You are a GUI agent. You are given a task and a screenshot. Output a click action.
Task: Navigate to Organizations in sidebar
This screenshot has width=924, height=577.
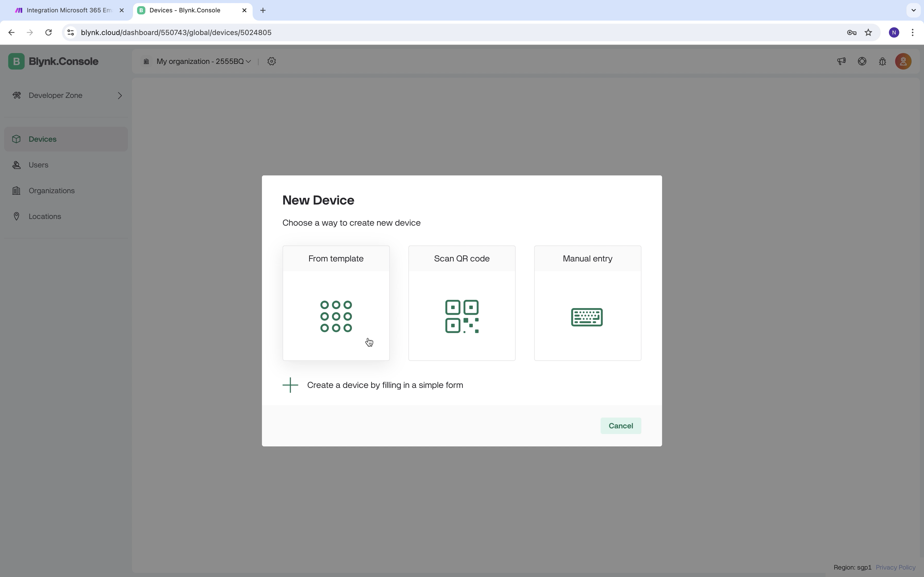51,190
